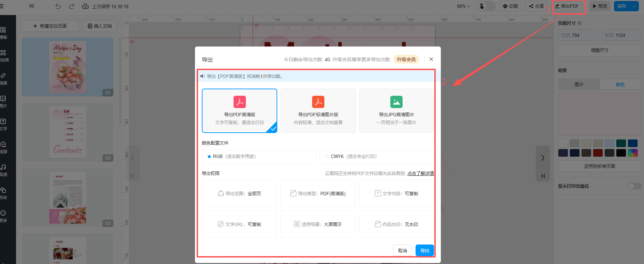
Task: Select RGB color profile radio button
Action: 209,157
